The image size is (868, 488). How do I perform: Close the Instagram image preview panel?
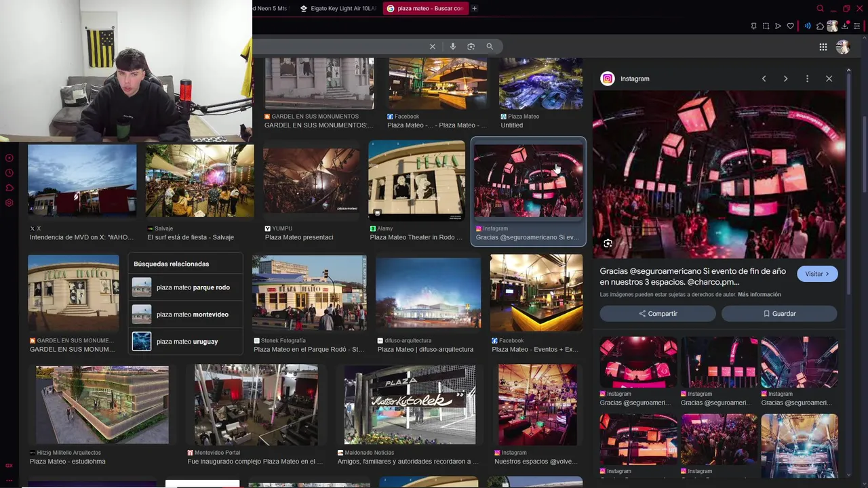click(x=829, y=79)
